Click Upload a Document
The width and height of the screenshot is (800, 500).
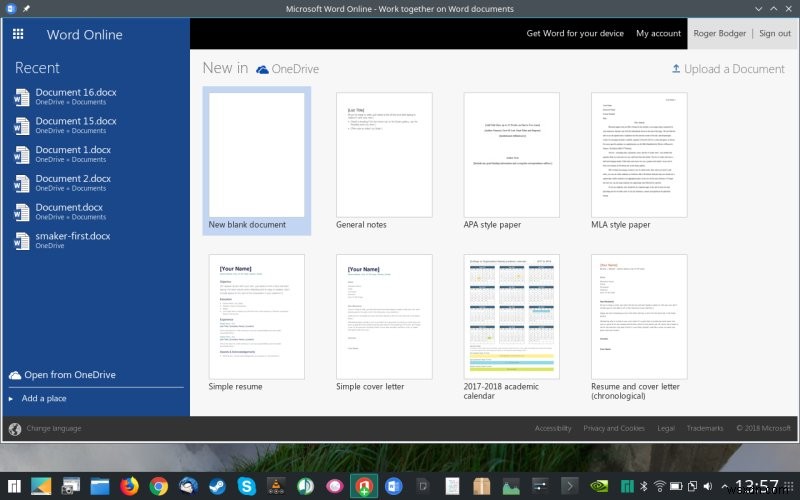click(734, 69)
